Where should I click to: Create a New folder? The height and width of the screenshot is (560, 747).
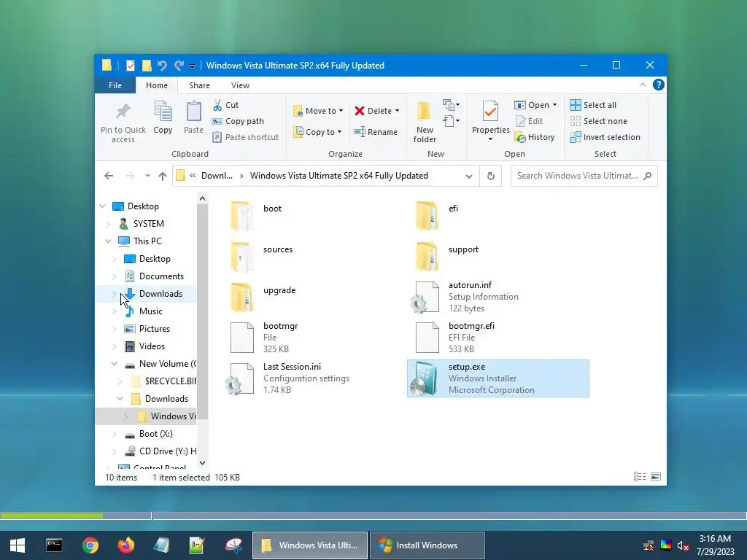(x=425, y=122)
